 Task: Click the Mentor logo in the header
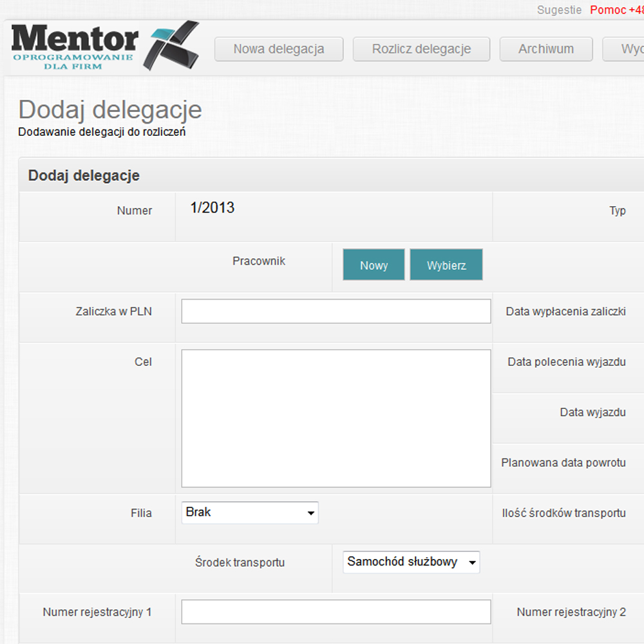coord(103,46)
